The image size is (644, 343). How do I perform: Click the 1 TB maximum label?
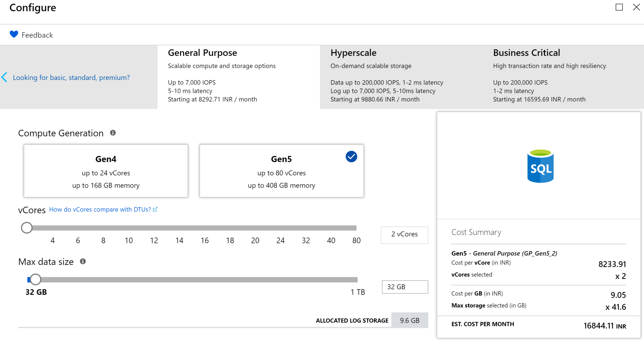(358, 292)
